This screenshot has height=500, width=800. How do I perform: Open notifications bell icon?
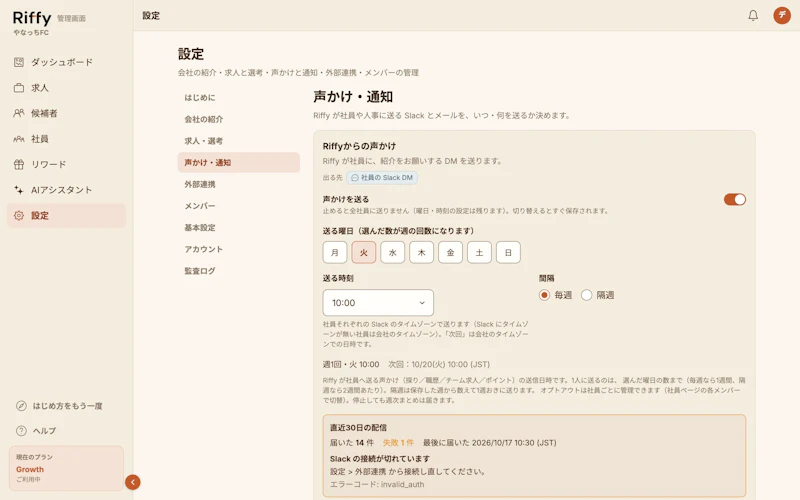pos(753,15)
